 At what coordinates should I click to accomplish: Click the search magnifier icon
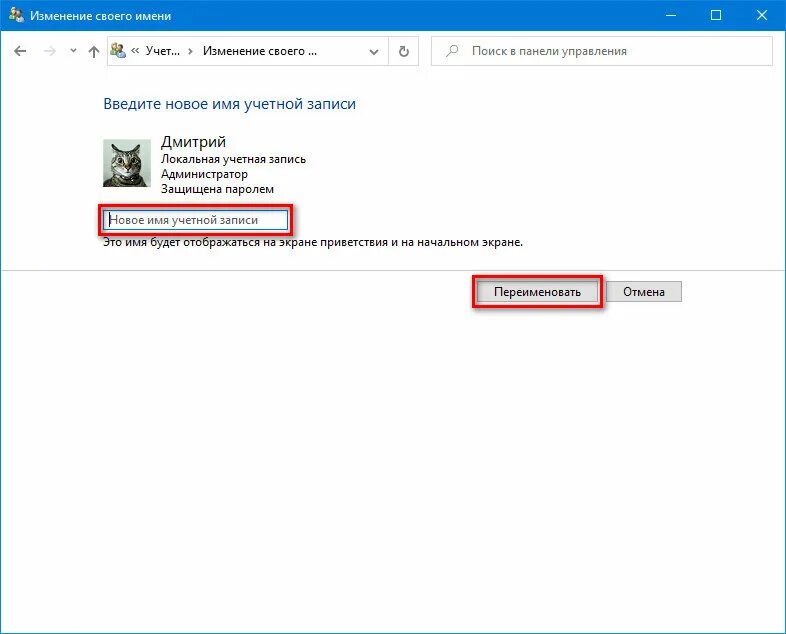click(x=453, y=51)
